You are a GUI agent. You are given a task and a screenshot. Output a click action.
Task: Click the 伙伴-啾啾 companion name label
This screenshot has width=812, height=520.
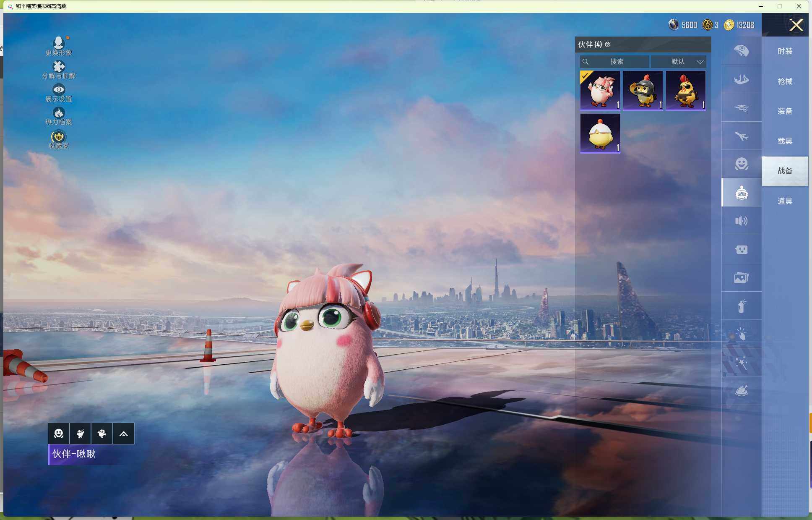74,454
